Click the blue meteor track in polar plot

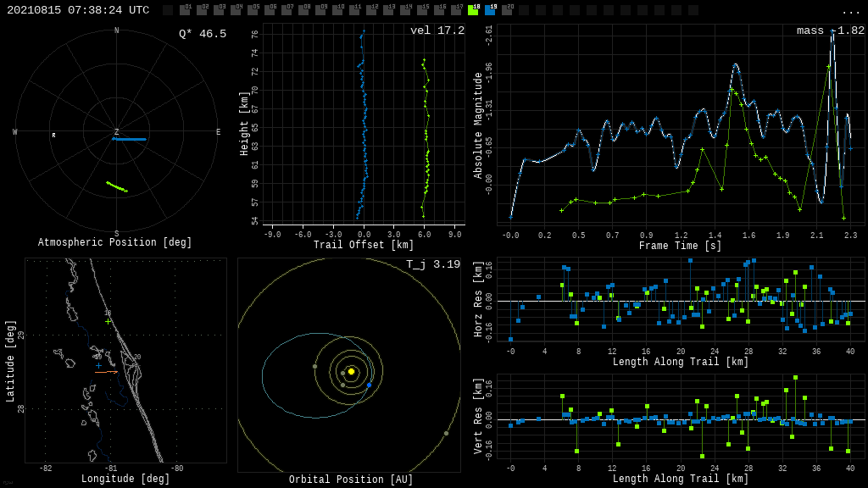[x=130, y=139]
